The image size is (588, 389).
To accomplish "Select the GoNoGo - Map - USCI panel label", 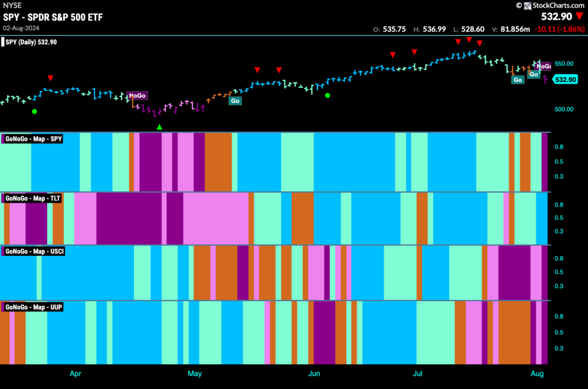I will tap(34, 251).
